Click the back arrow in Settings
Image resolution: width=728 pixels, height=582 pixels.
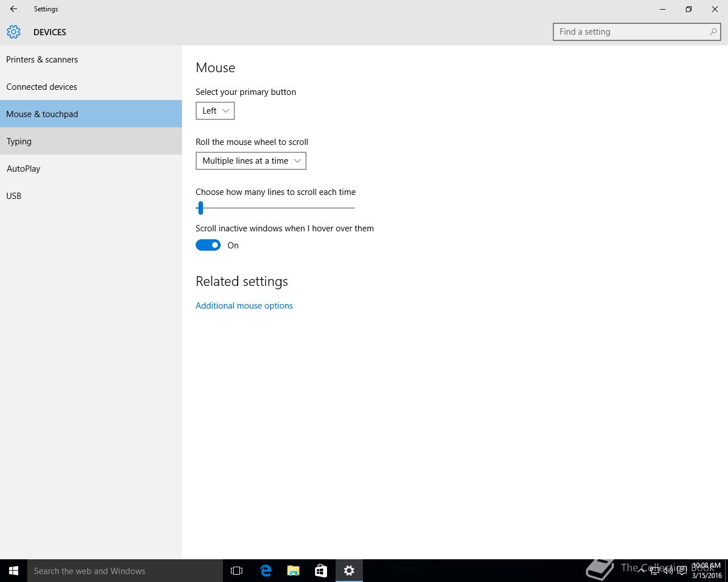(x=14, y=9)
